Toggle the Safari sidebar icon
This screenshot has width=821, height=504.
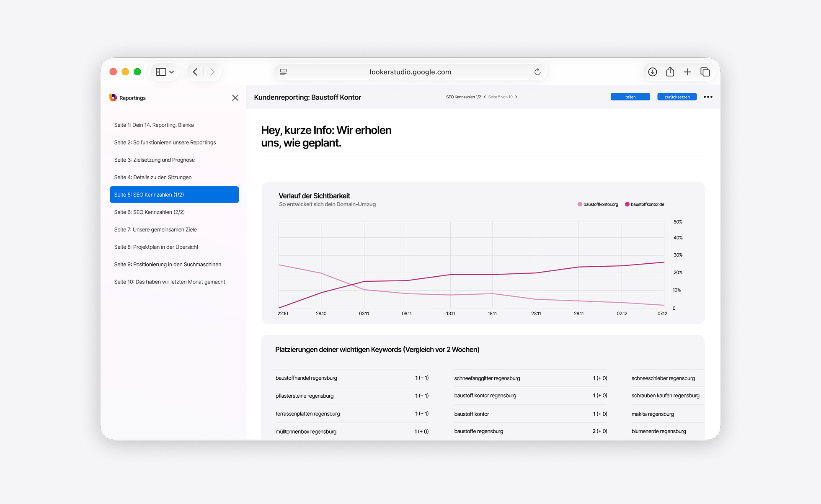point(161,72)
